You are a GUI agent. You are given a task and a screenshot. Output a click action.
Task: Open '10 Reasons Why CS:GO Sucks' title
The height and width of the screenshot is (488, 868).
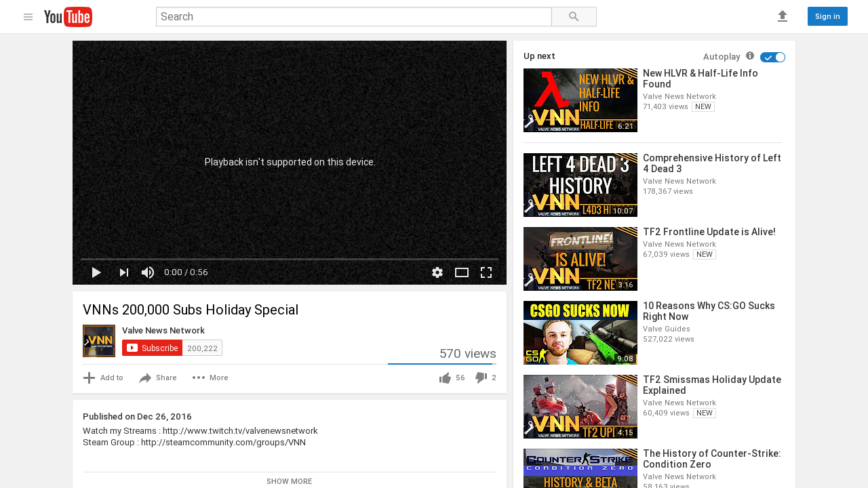pos(709,311)
